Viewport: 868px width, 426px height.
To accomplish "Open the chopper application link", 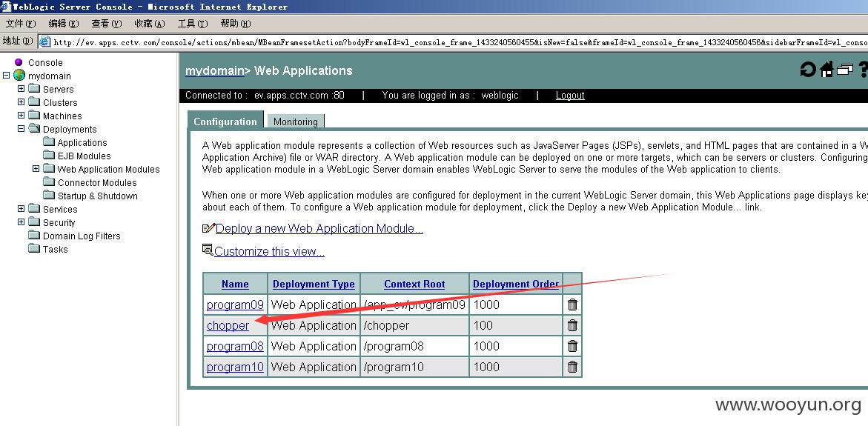I will pos(228,325).
